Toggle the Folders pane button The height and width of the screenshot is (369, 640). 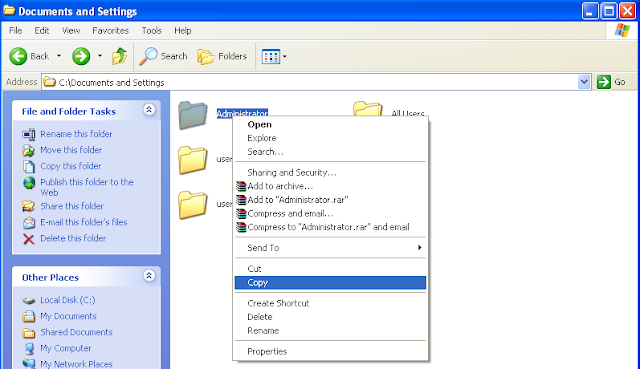coord(222,56)
